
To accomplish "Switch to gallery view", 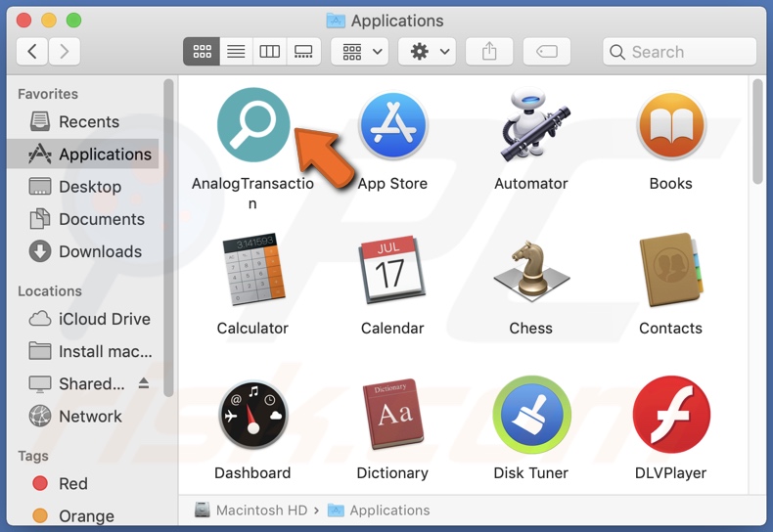I will click(303, 51).
